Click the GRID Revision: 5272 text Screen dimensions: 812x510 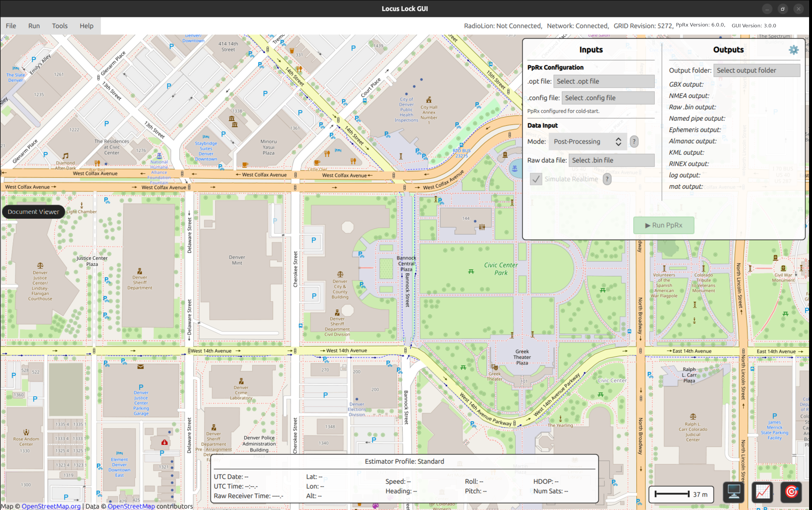click(643, 26)
